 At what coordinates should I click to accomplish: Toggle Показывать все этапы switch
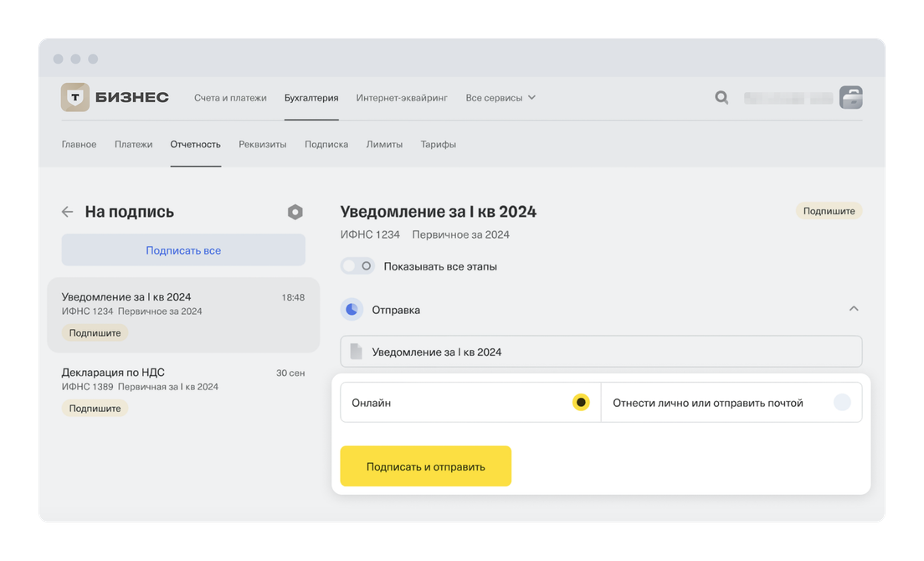click(x=357, y=266)
